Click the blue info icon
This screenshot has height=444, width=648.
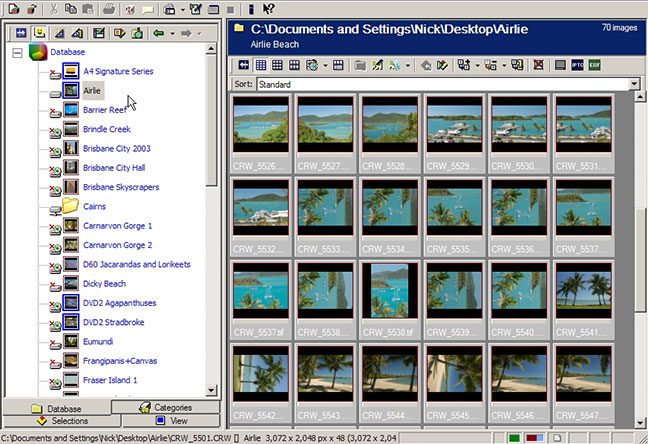[x=251, y=9]
